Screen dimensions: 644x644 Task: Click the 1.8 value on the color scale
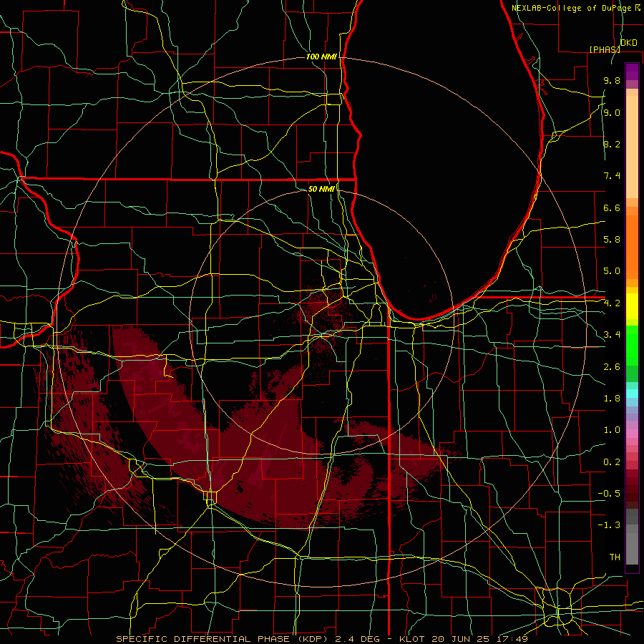pos(612,399)
